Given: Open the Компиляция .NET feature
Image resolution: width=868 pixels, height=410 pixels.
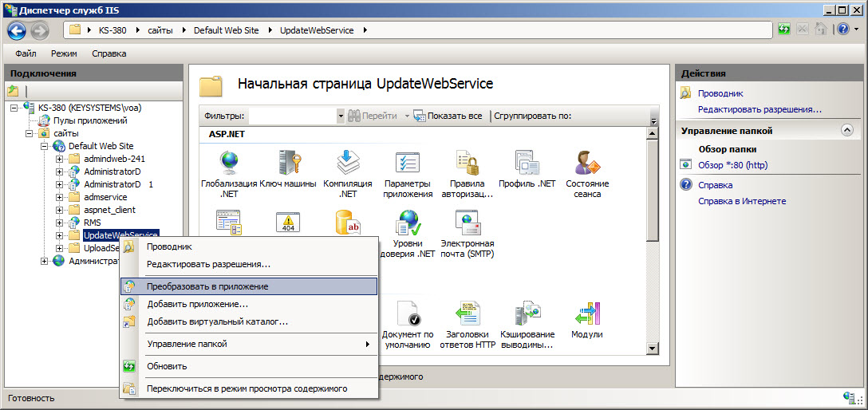Looking at the screenshot, I should (348, 173).
